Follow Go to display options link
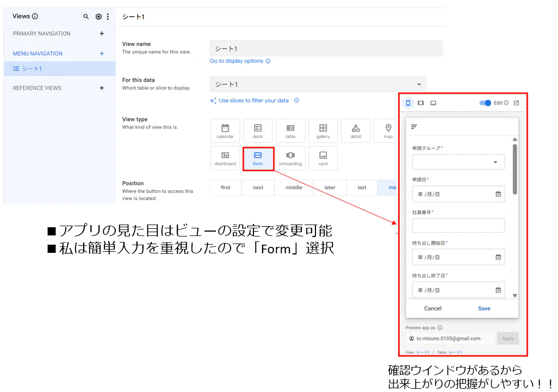 pos(236,61)
